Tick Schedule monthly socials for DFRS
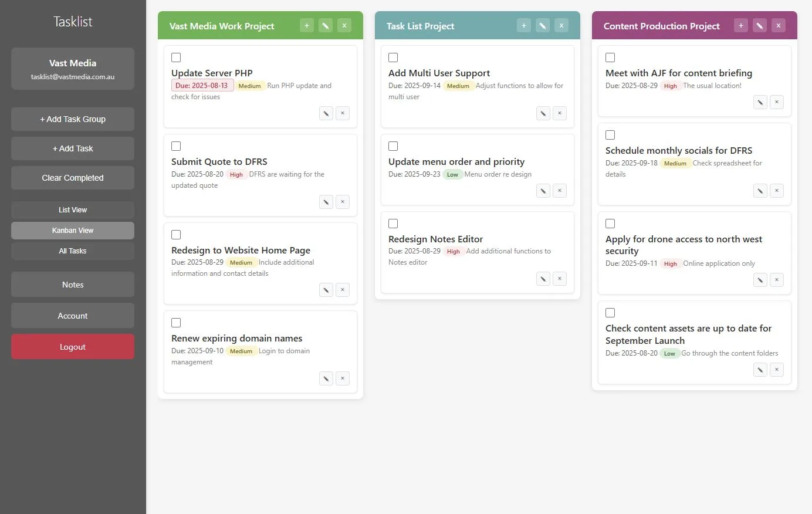Viewport: 812px width, 514px height. point(610,135)
